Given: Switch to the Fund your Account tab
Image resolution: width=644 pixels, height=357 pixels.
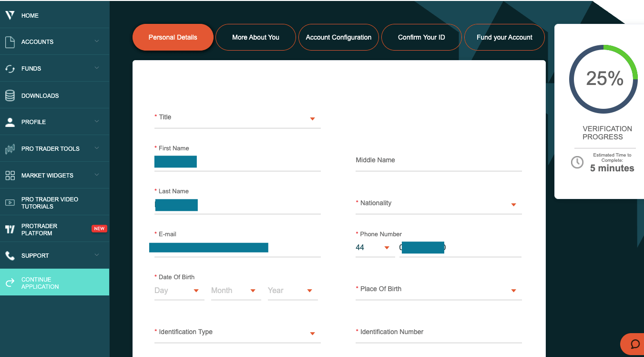Looking at the screenshot, I should click(504, 37).
